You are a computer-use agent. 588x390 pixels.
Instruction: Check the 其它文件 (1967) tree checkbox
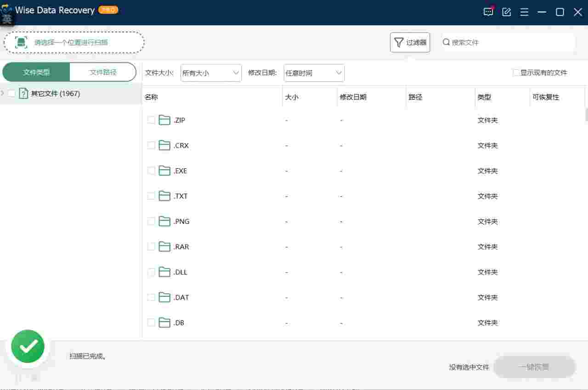(x=11, y=94)
